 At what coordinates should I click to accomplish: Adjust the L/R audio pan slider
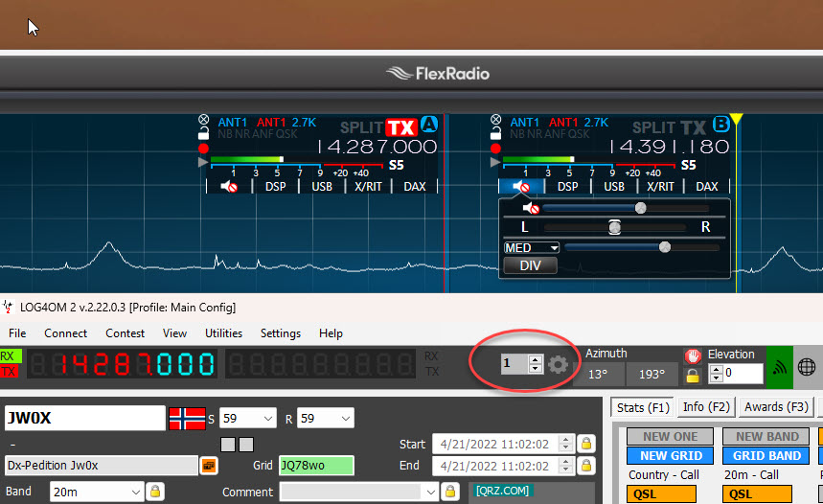click(615, 227)
